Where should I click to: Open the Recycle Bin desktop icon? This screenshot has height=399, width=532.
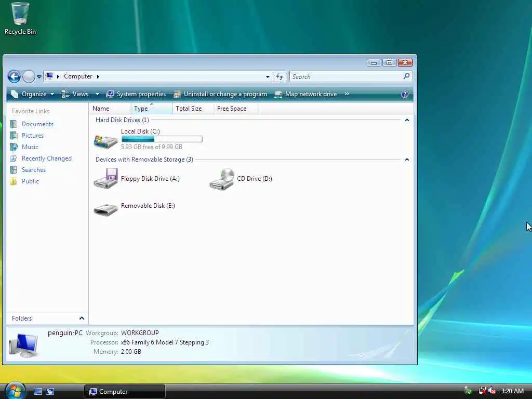(x=20, y=19)
